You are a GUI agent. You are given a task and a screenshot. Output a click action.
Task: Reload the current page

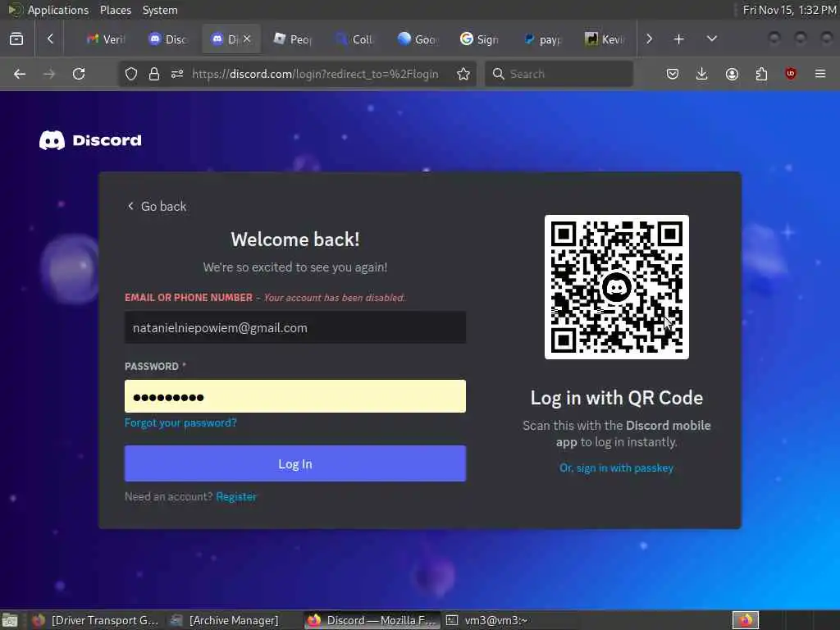point(79,74)
